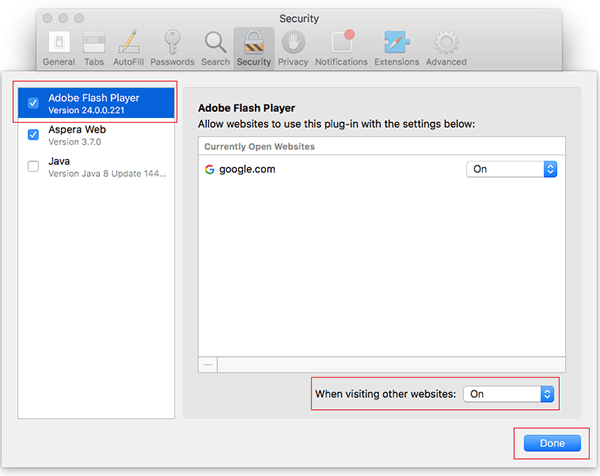Image resolution: width=600 pixels, height=476 pixels.
Task: Open the Privacy hand icon pane
Action: click(293, 49)
